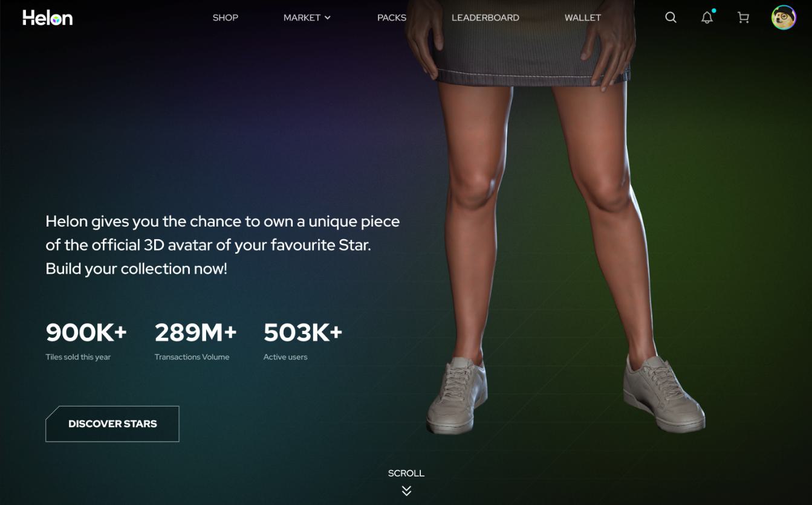812x505 pixels.
Task: Click the Helon hero description text
Action: [222, 245]
